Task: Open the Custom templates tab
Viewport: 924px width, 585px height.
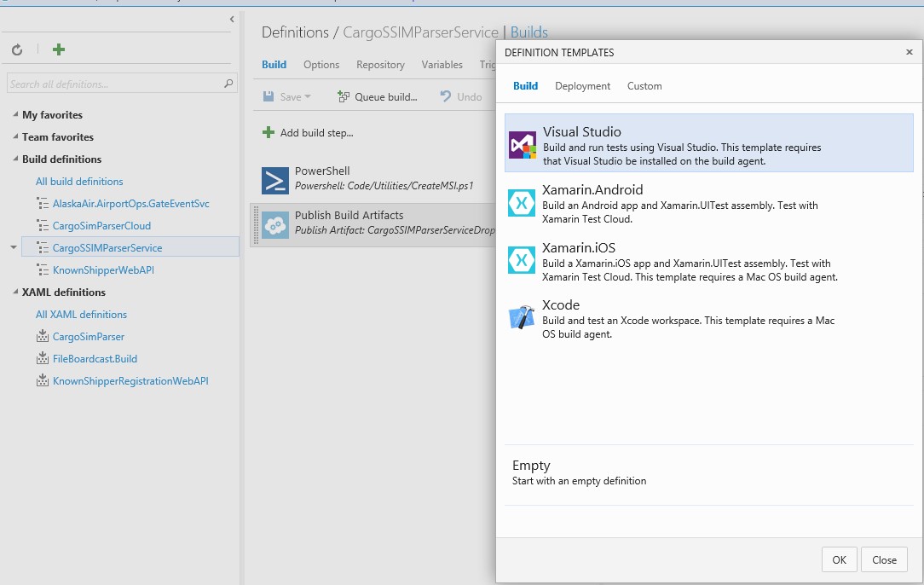Action: coord(644,86)
